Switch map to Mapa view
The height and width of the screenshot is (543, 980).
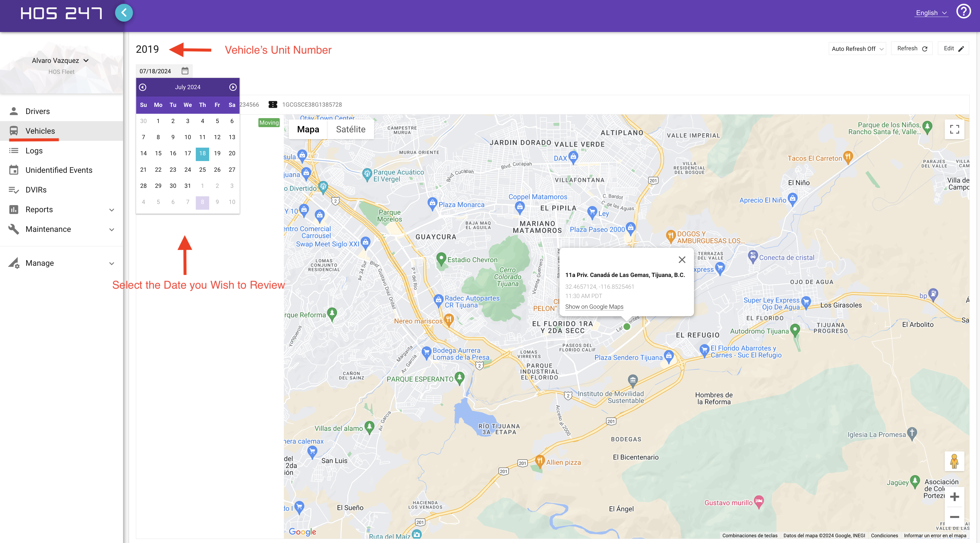[308, 129]
